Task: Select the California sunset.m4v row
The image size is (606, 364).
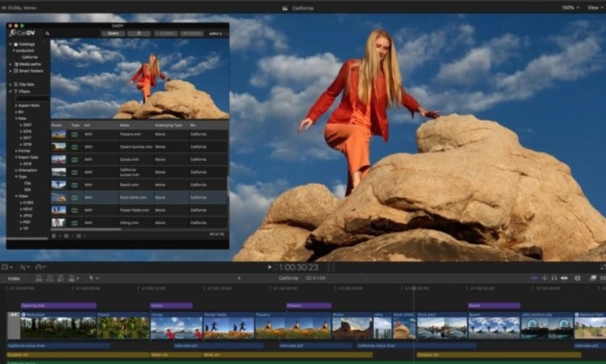Action: [139, 172]
